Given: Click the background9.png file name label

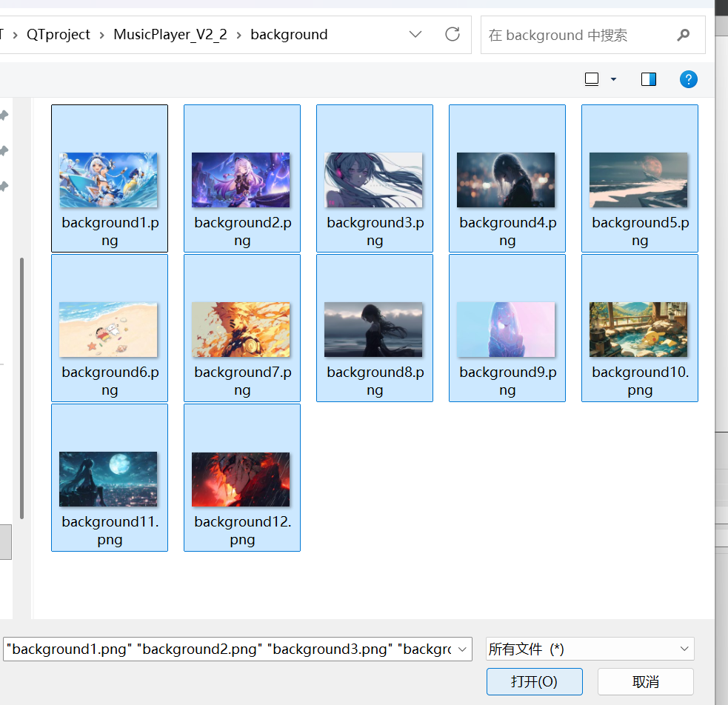Looking at the screenshot, I should click(508, 381).
